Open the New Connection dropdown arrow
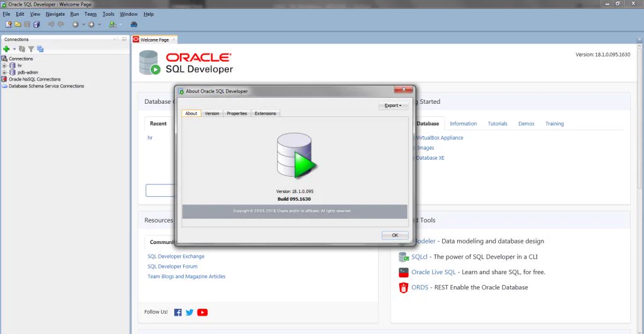Image resolution: width=644 pixels, height=334 pixels. point(14,49)
